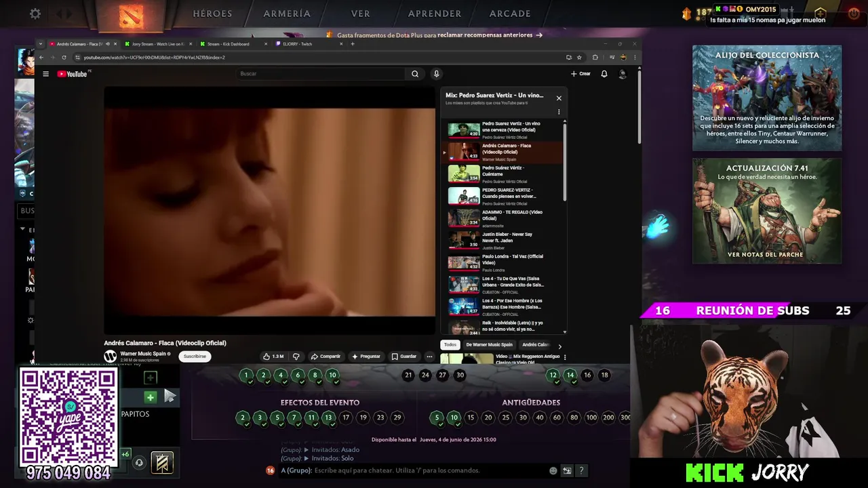This screenshot has height=488, width=868.
Task: Click the YouTube Buscar search field
Action: pos(321,73)
